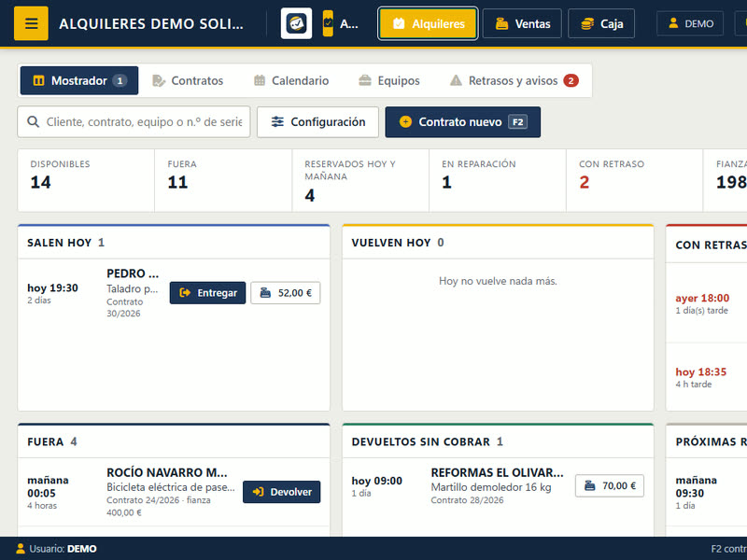
Task: Click Entregar for Pedro's contract
Action: [207, 293]
